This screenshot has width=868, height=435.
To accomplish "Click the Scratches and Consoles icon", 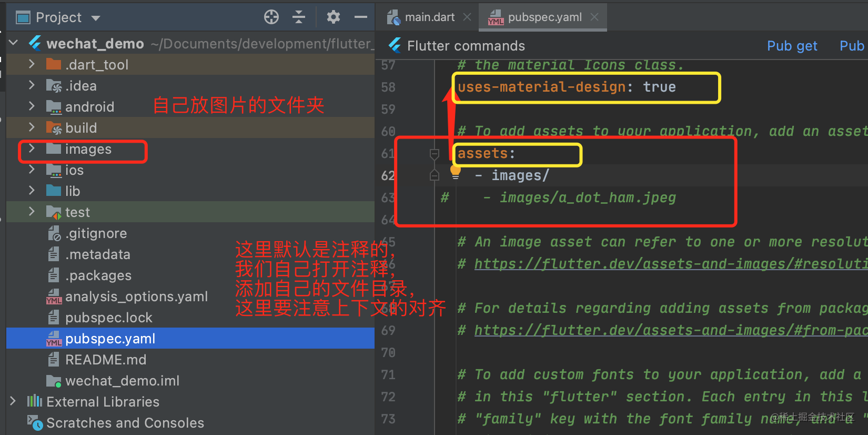I will [x=35, y=422].
